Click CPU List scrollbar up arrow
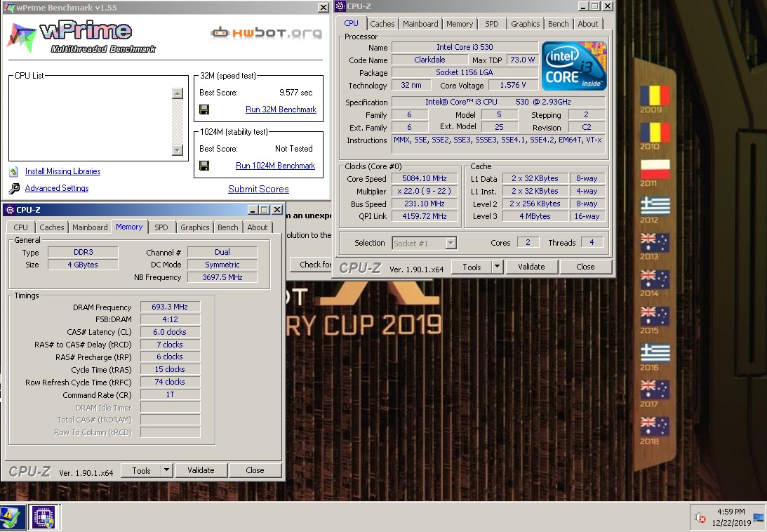Screen dimensions: 767x532 (x=178, y=93)
